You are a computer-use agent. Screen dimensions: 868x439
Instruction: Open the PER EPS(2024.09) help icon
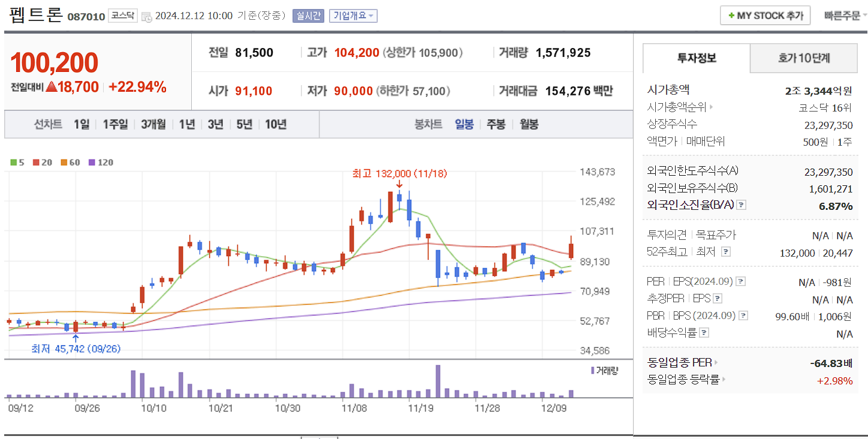(742, 281)
